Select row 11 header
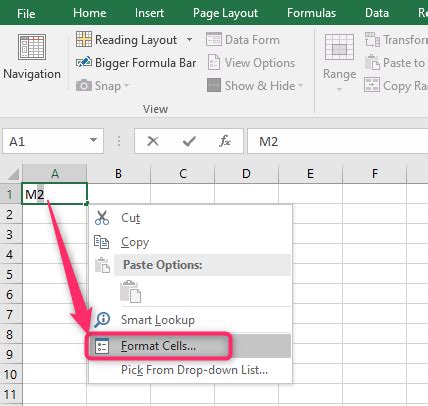The width and height of the screenshot is (428, 406). pyautogui.click(x=11, y=395)
